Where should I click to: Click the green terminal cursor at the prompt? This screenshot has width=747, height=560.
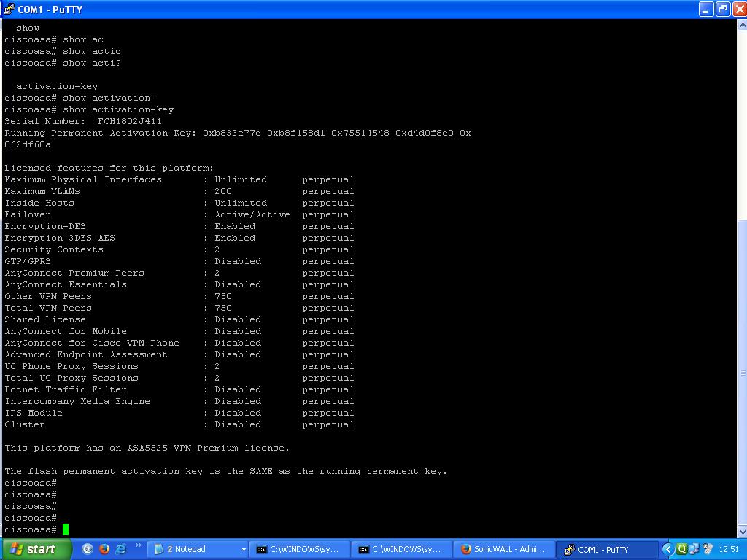66,529
